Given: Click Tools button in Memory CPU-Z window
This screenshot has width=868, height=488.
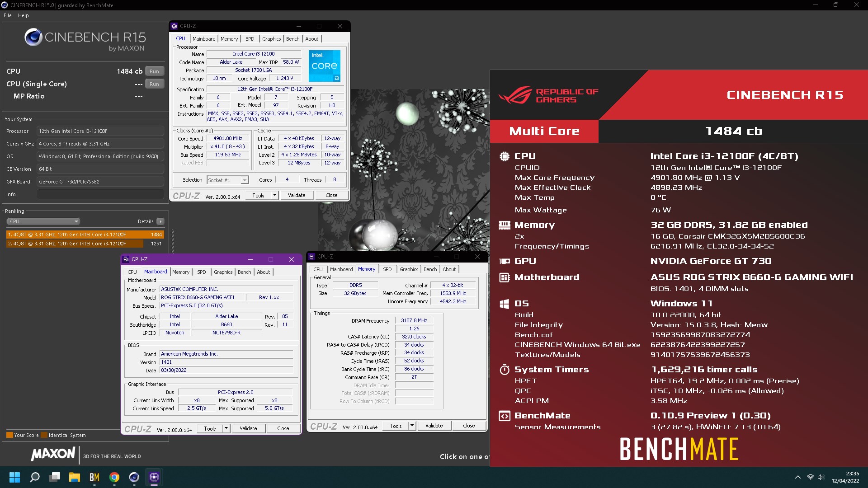Looking at the screenshot, I should coord(396,426).
